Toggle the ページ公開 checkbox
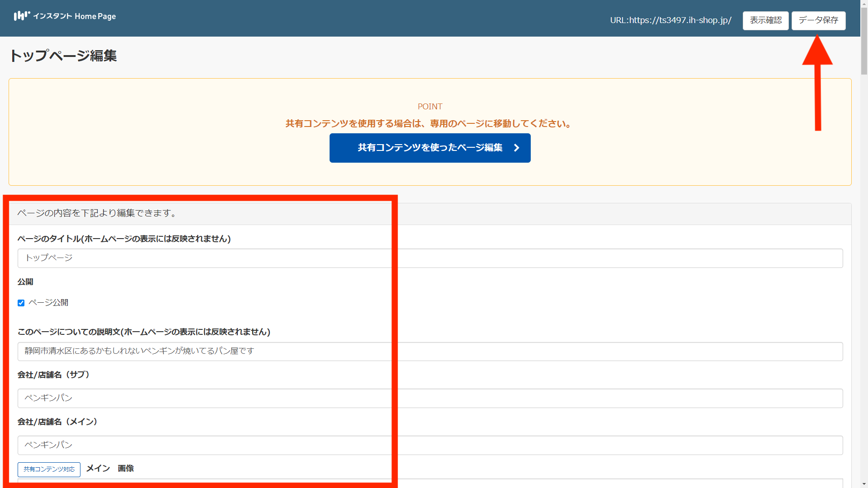 pos(21,303)
